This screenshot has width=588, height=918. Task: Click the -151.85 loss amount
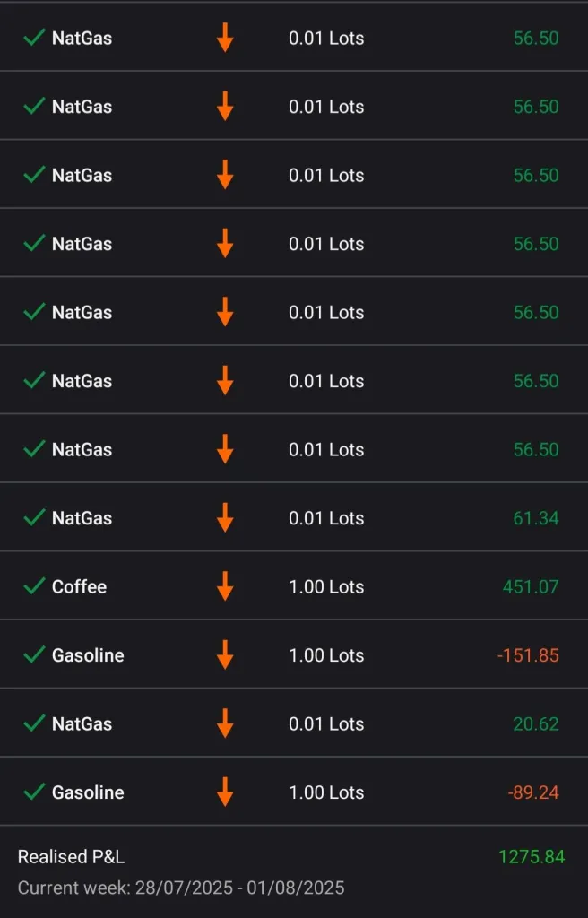coord(528,655)
